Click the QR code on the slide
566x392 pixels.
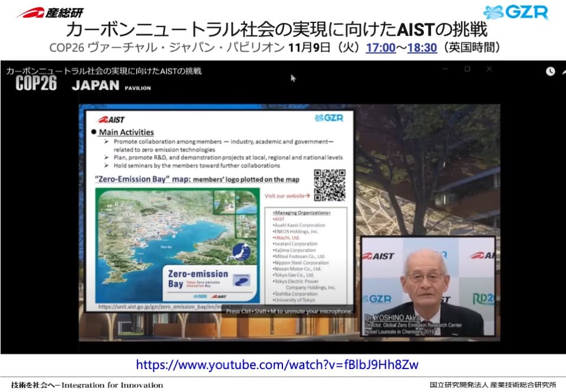click(329, 185)
